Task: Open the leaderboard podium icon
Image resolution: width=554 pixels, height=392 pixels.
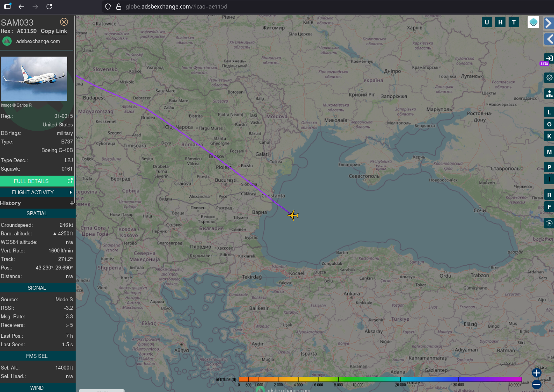Action: [549, 93]
